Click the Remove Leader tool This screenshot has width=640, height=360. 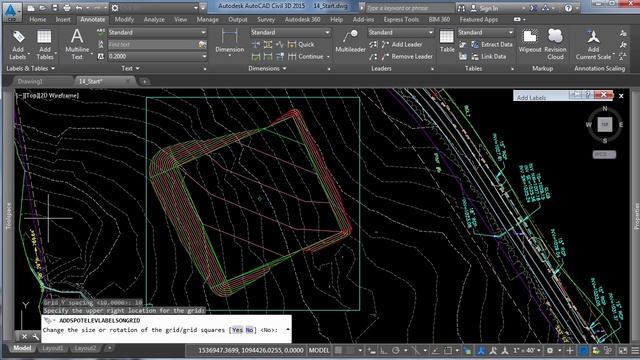pyautogui.click(x=407, y=57)
